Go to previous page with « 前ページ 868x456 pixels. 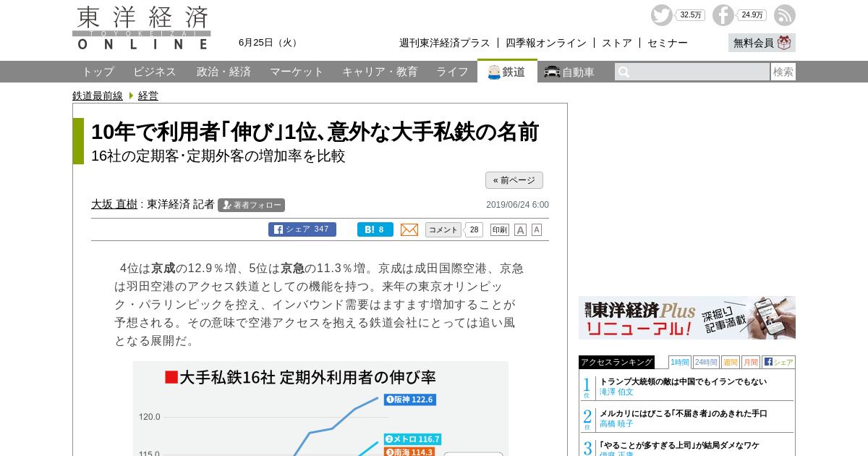click(514, 180)
